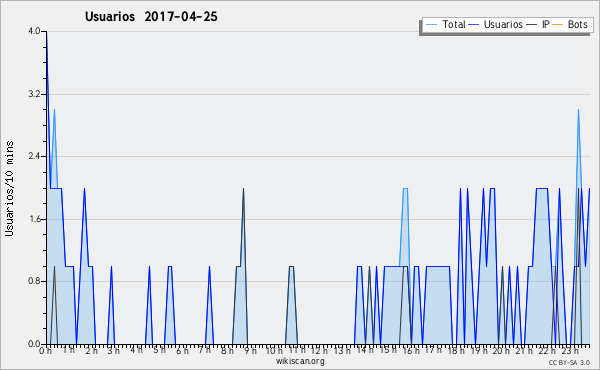Click the orange Bots legend line
The height and width of the screenshot is (370, 600).
pos(558,25)
